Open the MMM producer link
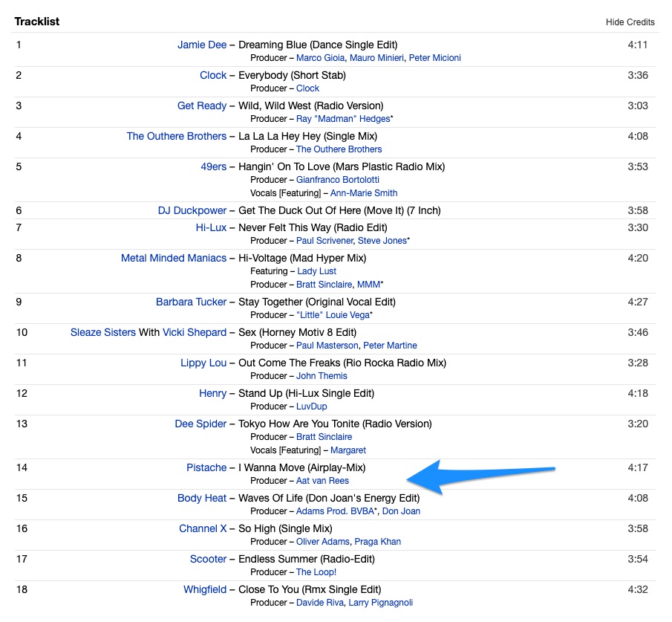The width and height of the screenshot is (672, 622). coord(368,285)
